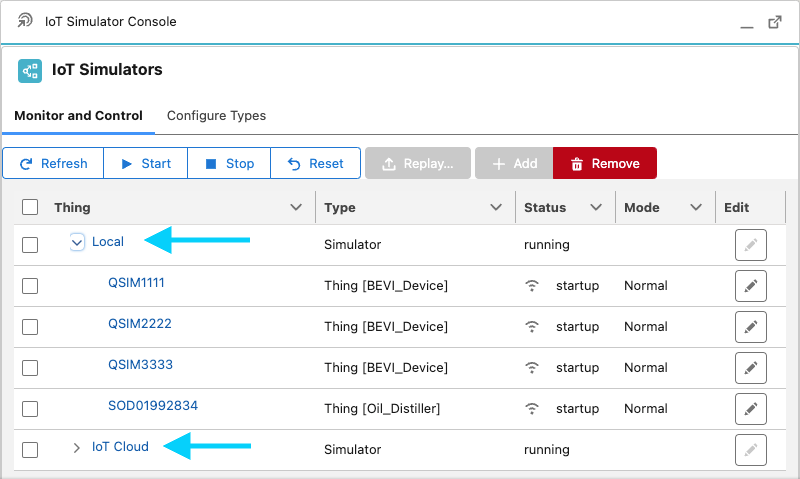Open the IoT Cloud simulator link
Viewport: 800px width, 479px height.
coord(120,446)
